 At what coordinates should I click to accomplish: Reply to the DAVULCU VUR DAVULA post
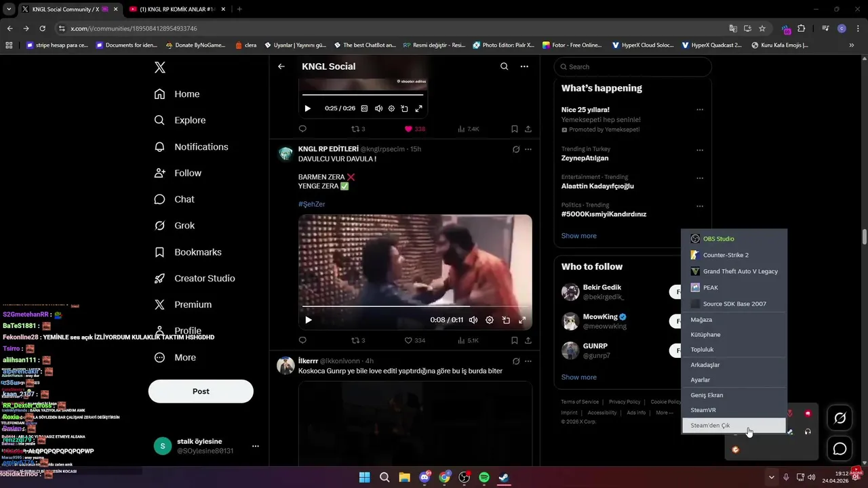[302, 340]
